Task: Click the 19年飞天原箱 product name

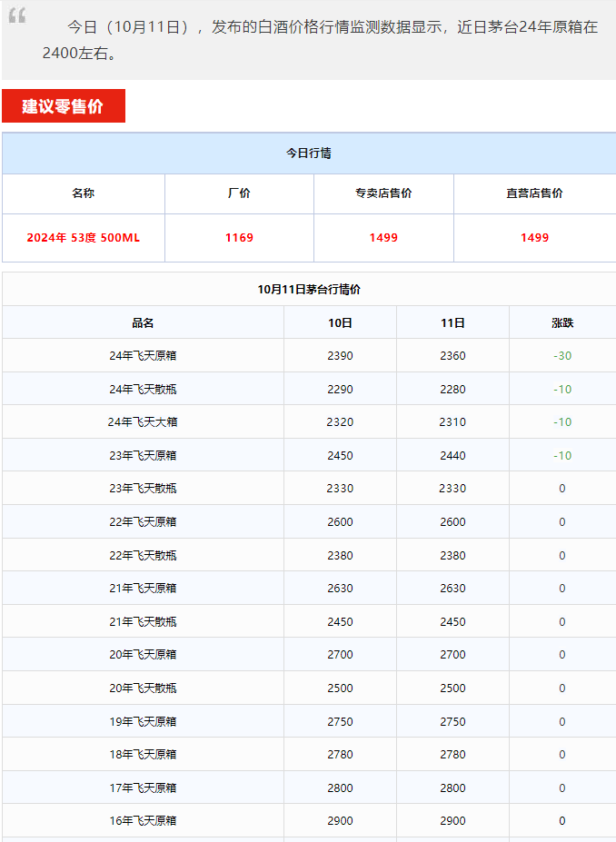Action: [x=143, y=722]
